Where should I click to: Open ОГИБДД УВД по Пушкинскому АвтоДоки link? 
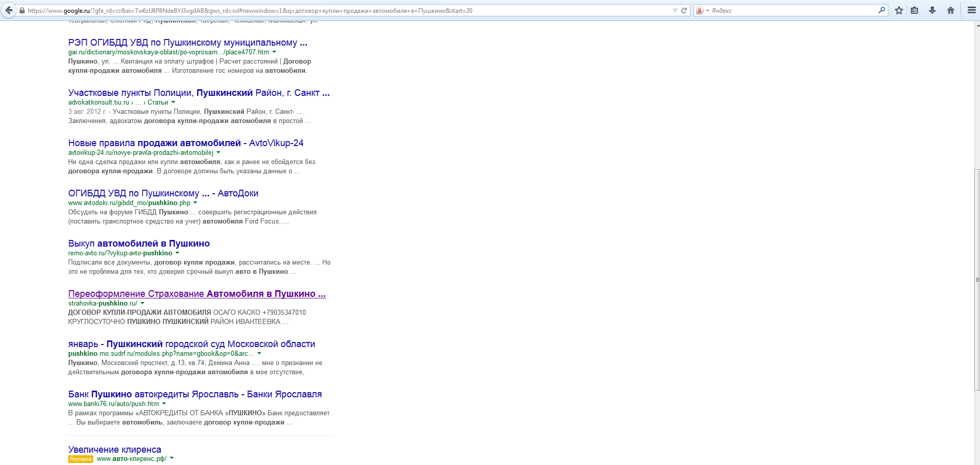(163, 193)
